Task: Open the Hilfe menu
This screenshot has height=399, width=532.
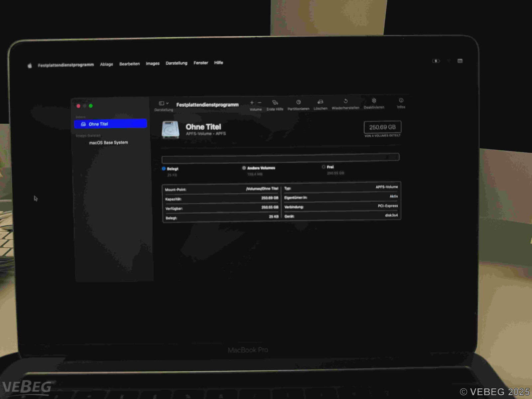Action: [x=218, y=63]
